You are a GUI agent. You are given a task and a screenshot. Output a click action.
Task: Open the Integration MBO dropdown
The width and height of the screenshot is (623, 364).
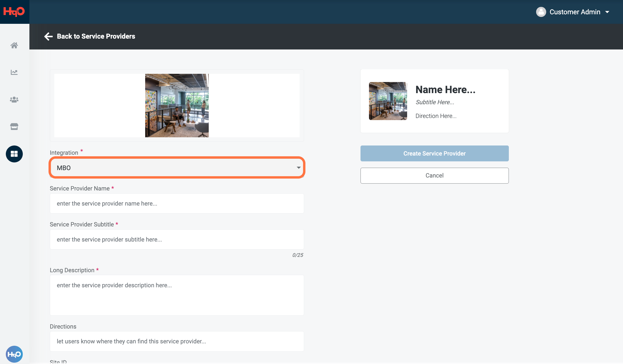tap(177, 168)
